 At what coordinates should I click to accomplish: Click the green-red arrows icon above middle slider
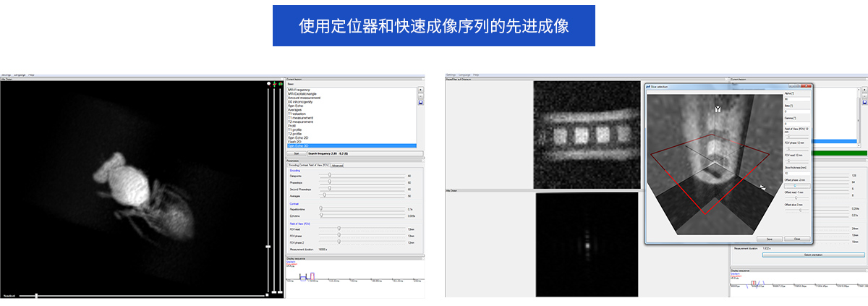point(275,84)
